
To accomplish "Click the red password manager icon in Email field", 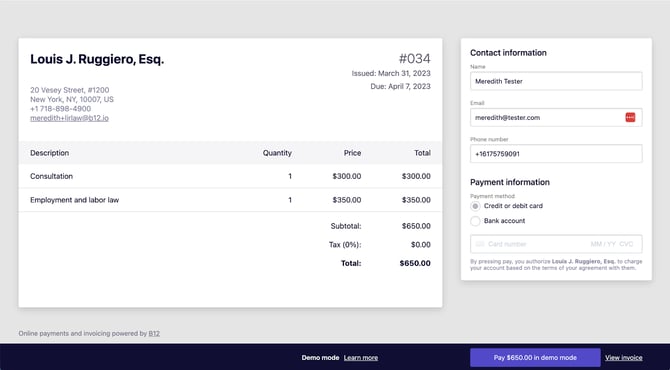I will [630, 117].
